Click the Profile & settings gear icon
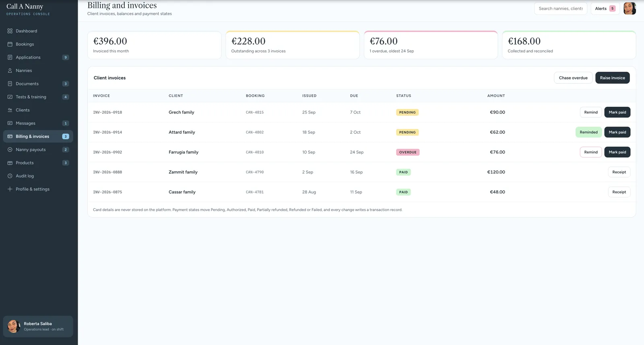Image resolution: width=644 pixels, height=345 pixels. (10, 189)
